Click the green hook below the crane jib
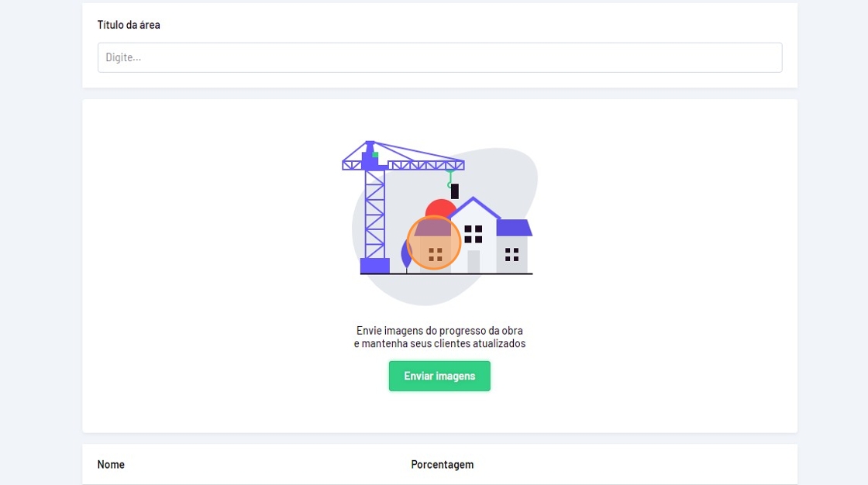 [x=450, y=179]
